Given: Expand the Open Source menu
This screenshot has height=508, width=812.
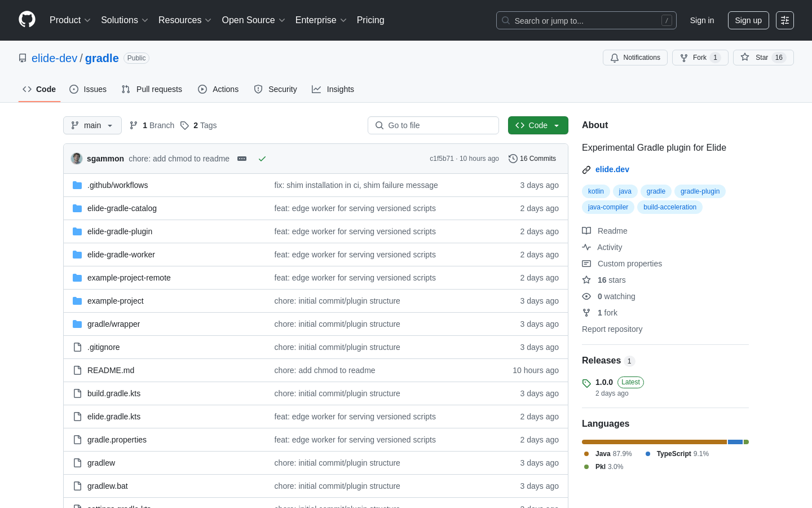Looking at the screenshot, I should (254, 20).
